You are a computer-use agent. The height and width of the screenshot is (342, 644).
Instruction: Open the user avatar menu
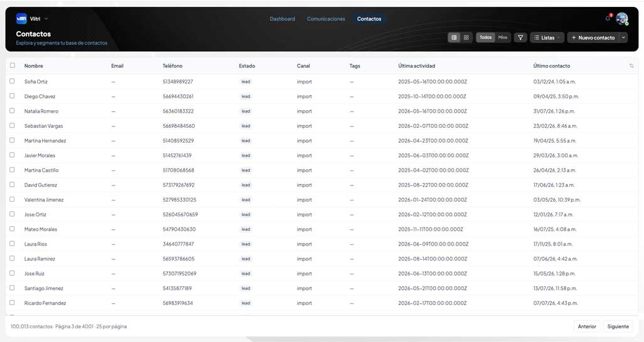coord(622,18)
